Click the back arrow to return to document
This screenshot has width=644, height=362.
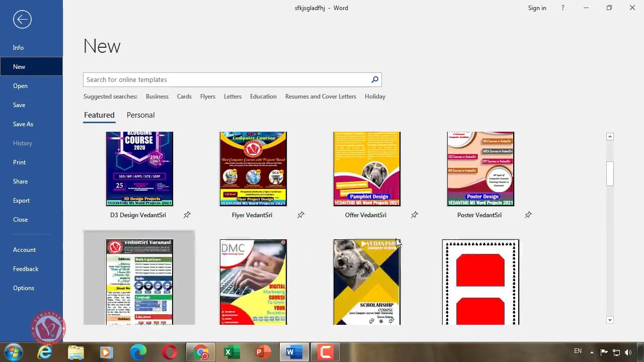(x=22, y=20)
